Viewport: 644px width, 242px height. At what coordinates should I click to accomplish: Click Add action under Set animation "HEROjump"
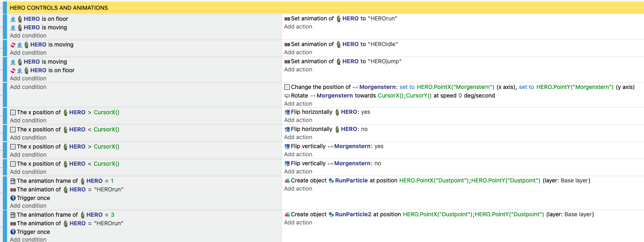coord(298,70)
